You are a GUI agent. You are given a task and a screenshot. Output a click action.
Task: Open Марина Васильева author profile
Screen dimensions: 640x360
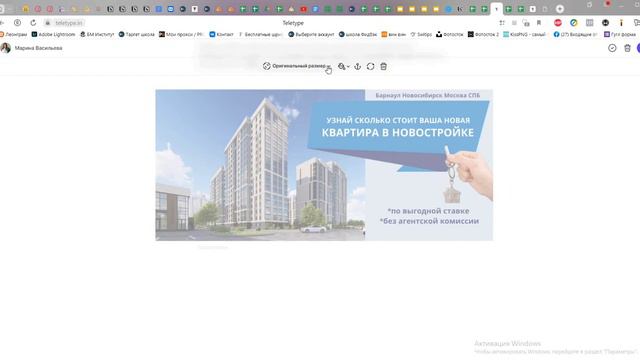[x=38, y=48]
